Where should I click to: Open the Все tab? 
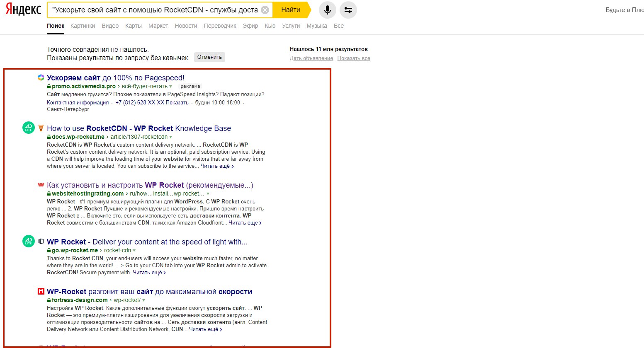(x=339, y=26)
